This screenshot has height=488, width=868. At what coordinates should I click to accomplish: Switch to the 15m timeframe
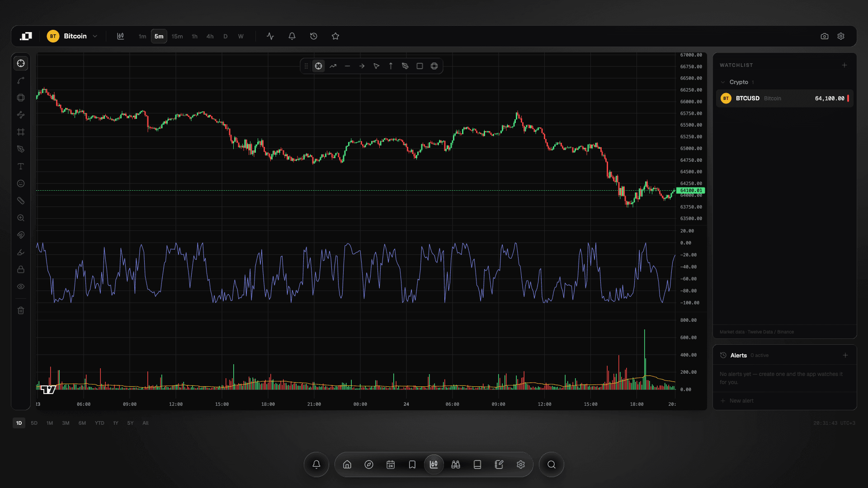(x=177, y=36)
